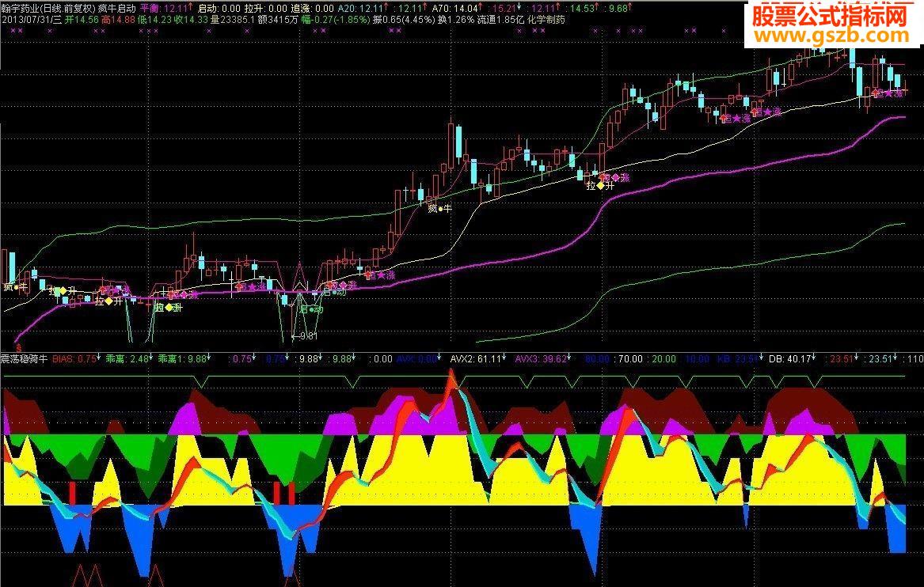Click the sector label 化学制药

click(546, 20)
